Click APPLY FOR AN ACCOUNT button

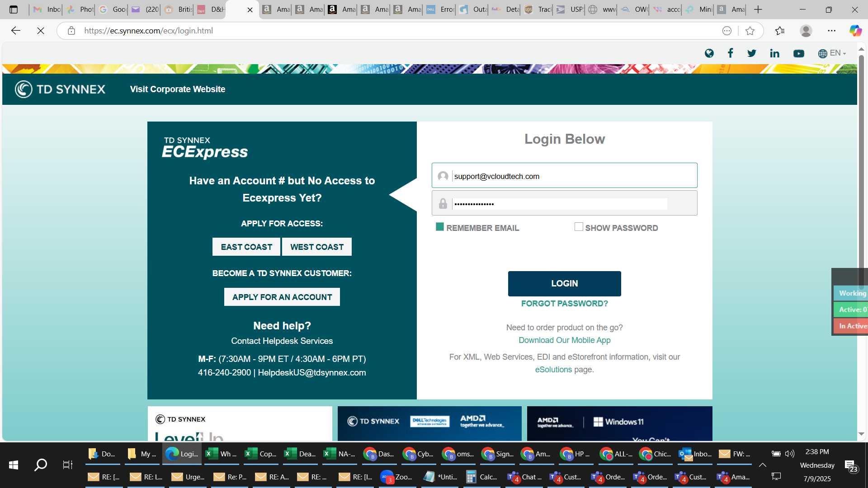282,297
